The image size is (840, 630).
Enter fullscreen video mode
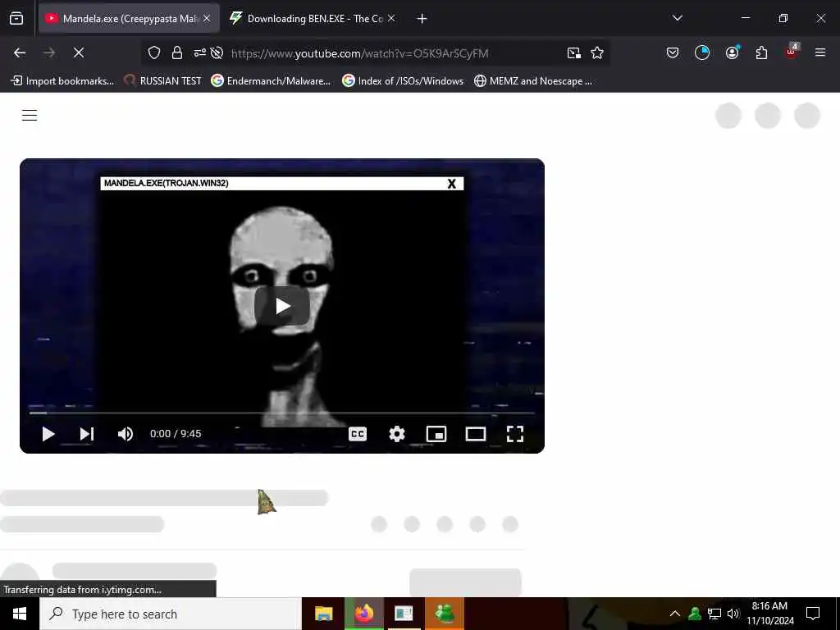515,434
